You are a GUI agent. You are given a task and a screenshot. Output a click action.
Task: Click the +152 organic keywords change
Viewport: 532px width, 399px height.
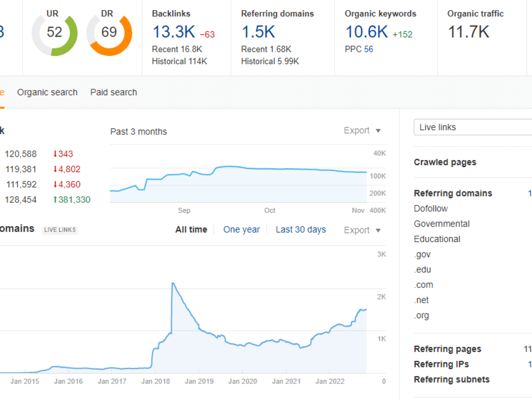402,35
